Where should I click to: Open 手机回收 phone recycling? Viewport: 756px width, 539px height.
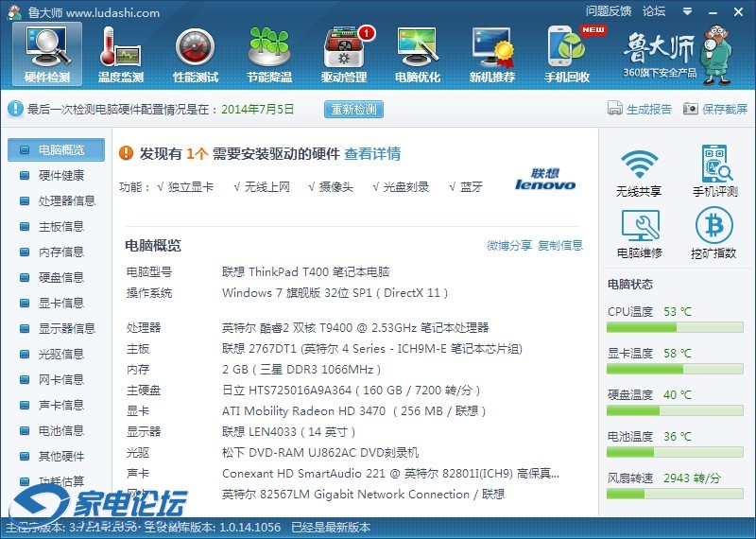567,54
